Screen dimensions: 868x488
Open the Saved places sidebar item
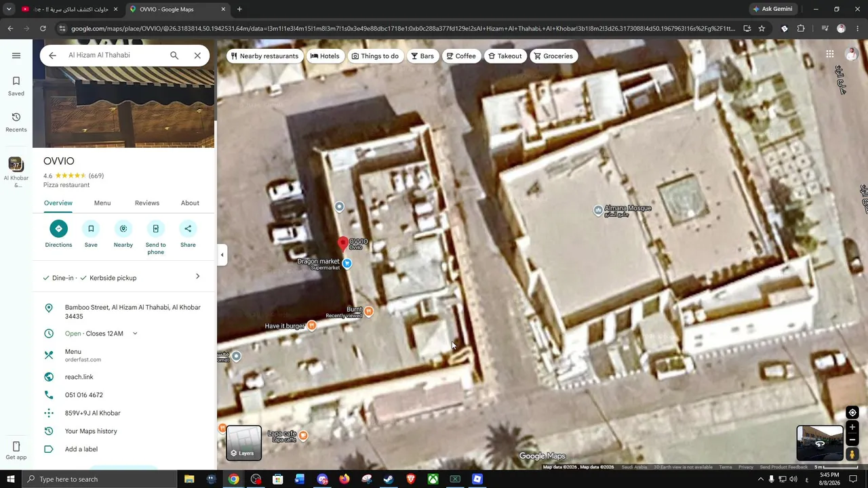(16, 86)
